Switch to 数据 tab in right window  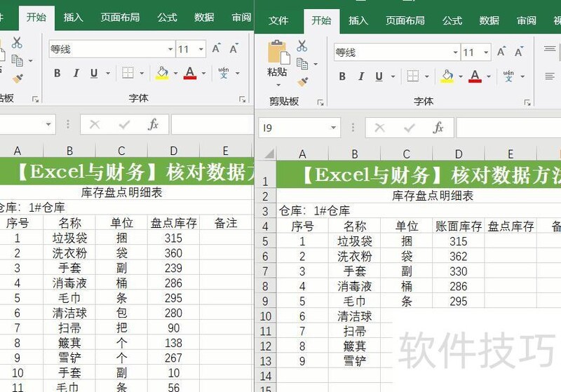click(x=489, y=20)
